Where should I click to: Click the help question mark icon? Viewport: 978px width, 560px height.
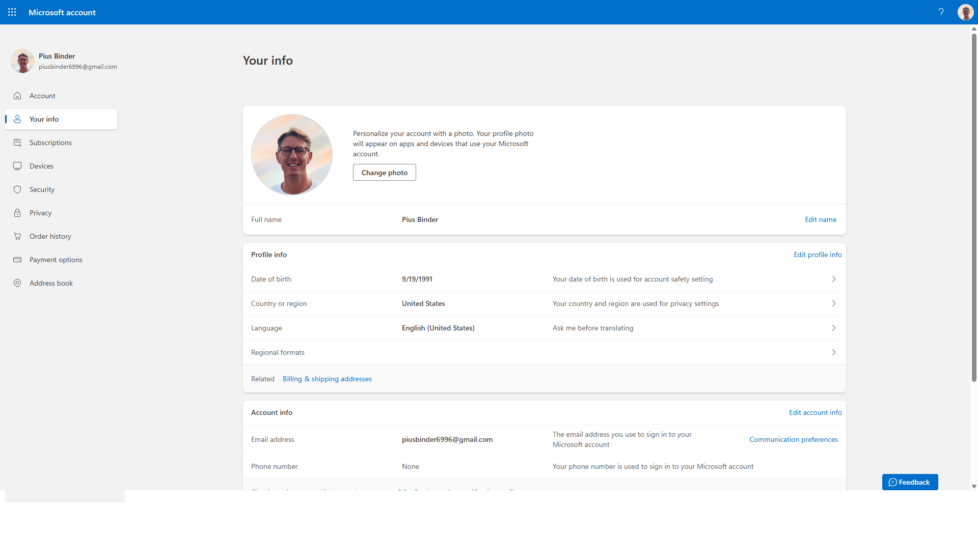pos(941,12)
